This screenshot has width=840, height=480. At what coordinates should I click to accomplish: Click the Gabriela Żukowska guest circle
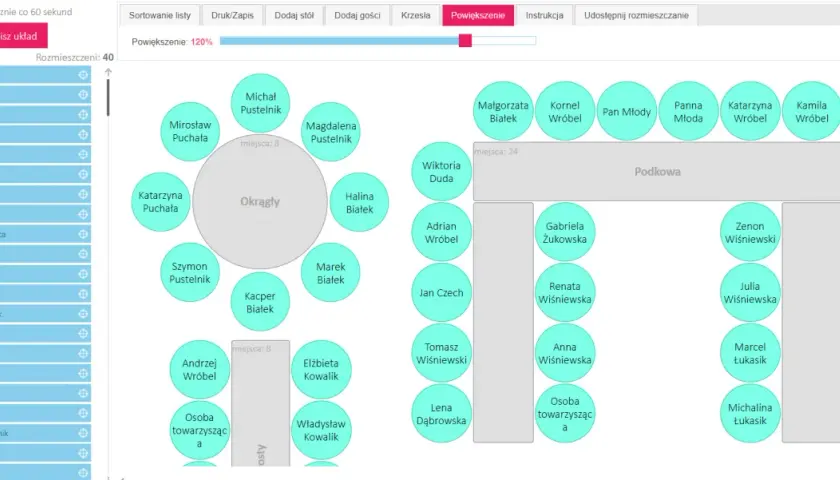pyautogui.click(x=565, y=232)
